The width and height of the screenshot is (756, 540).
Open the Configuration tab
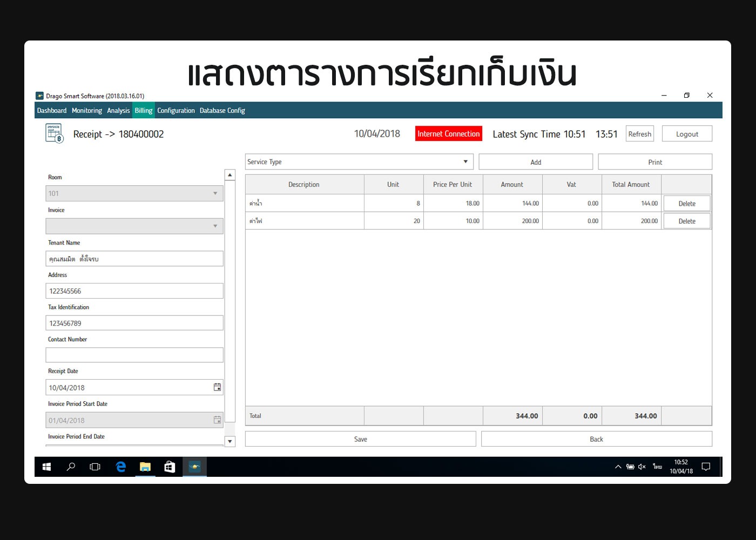point(176,111)
